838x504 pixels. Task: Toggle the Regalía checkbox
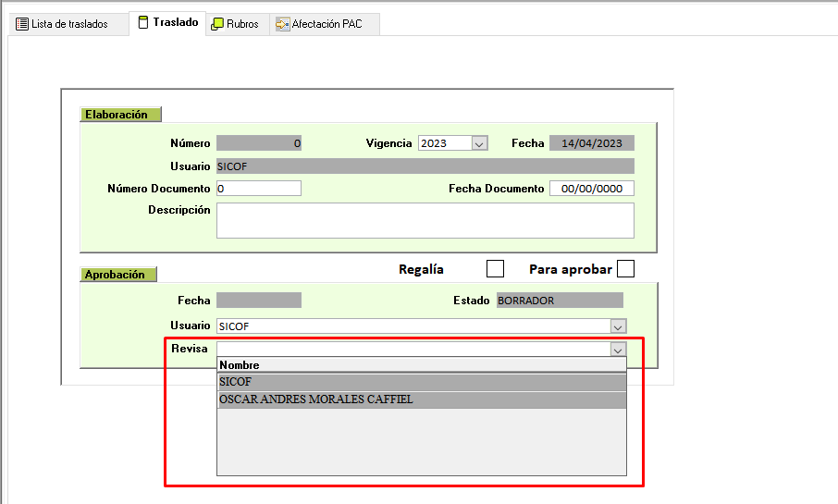coord(496,269)
